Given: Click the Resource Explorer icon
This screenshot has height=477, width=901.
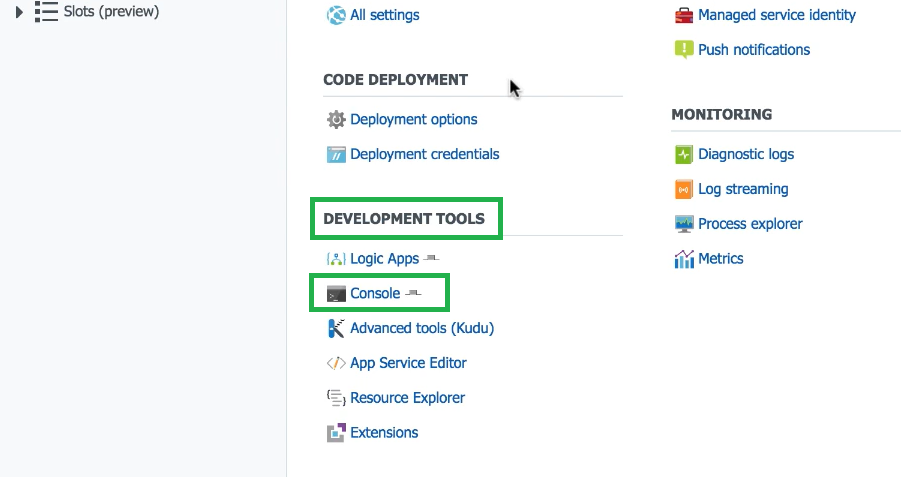Looking at the screenshot, I should click(x=336, y=398).
